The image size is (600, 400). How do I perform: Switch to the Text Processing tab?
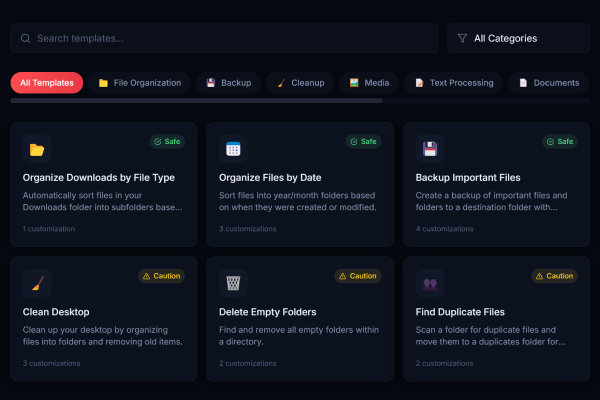(454, 83)
